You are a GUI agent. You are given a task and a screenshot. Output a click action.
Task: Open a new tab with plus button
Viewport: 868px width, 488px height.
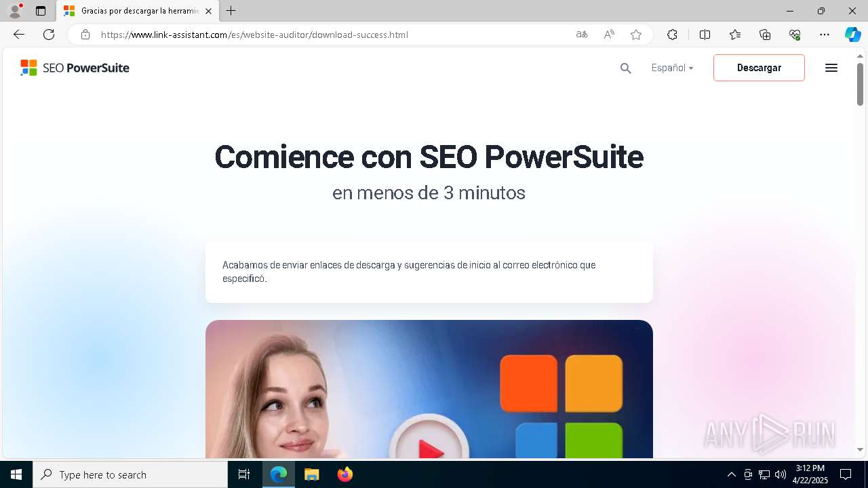[x=231, y=11]
